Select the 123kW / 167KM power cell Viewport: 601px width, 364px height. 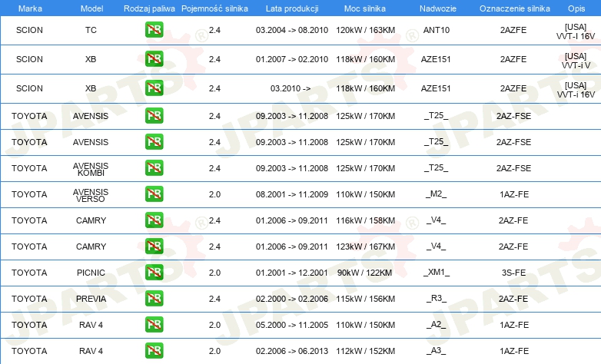pos(365,246)
